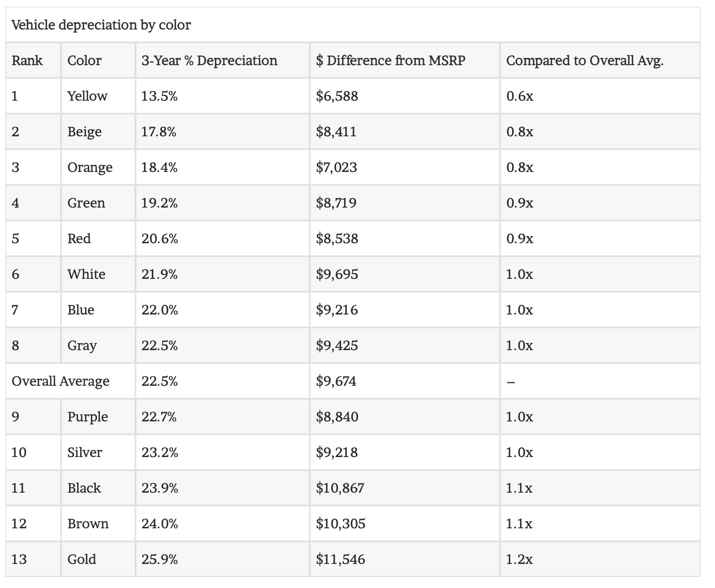Click the "Yellow" color cell
Image resolution: width=715 pixels, height=588 pixels.
tap(87, 96)
